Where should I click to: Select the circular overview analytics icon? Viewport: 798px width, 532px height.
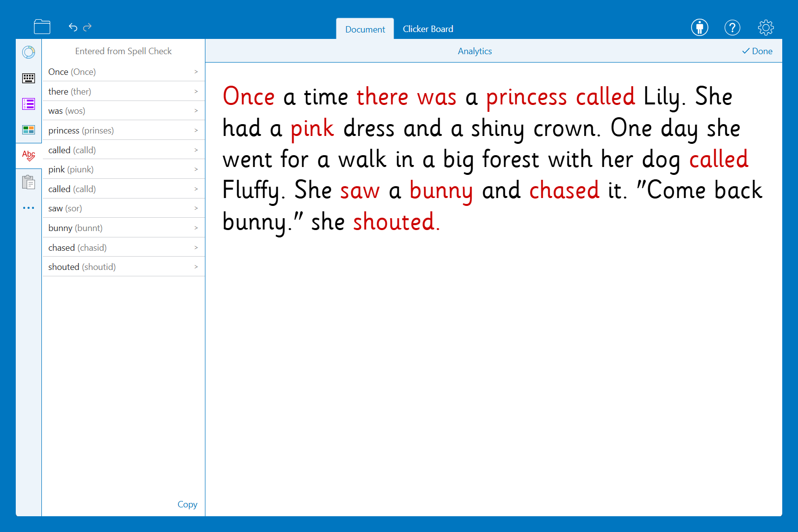tap(29, 52)
